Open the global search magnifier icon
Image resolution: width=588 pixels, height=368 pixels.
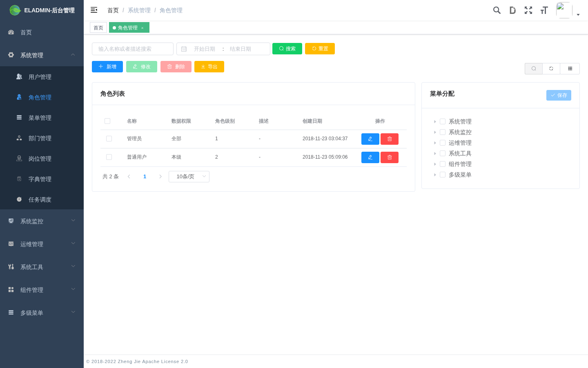(497, 10)
